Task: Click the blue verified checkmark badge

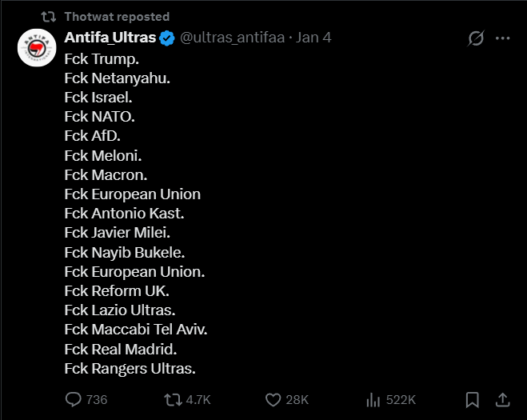Action: [x=167, y=38]
